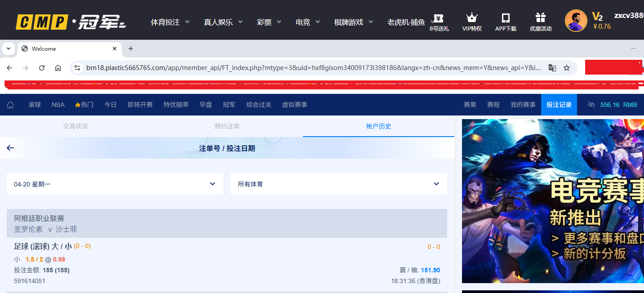Open the 优惠活动 gift box icon
The image size is (644, 293).
point(541,18)
